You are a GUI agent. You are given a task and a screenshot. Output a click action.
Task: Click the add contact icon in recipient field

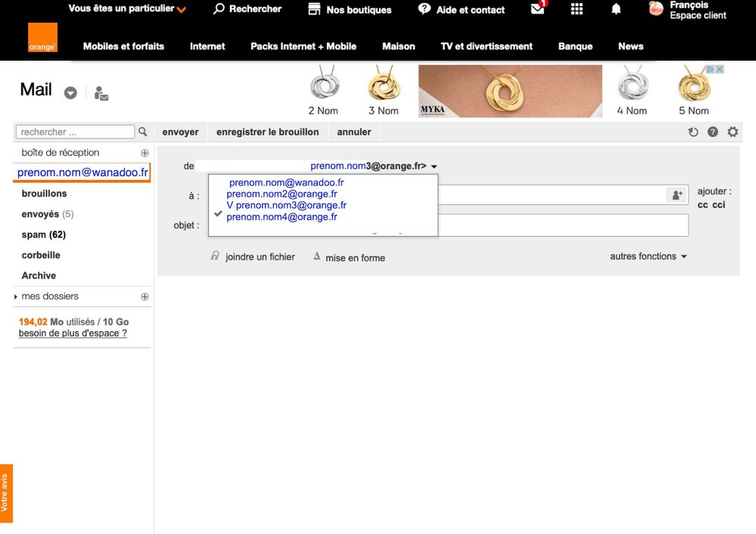[x=676, y=195]
